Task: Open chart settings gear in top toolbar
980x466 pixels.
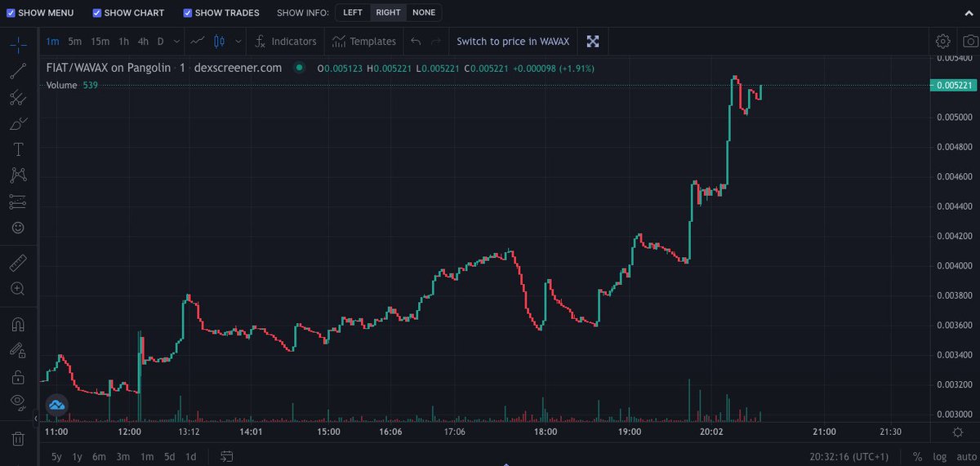Action: [x=943, y=41]
